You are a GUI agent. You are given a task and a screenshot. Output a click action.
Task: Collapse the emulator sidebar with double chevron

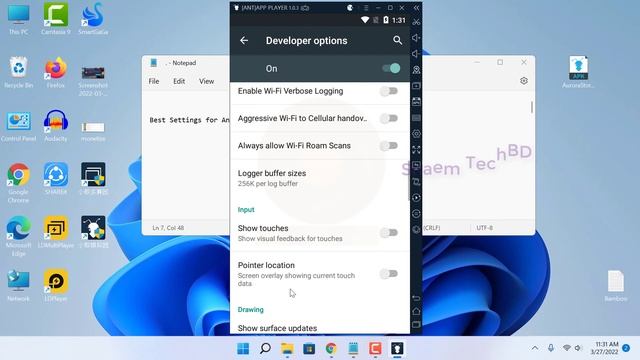pyautogui.click(x=416, y=8)
